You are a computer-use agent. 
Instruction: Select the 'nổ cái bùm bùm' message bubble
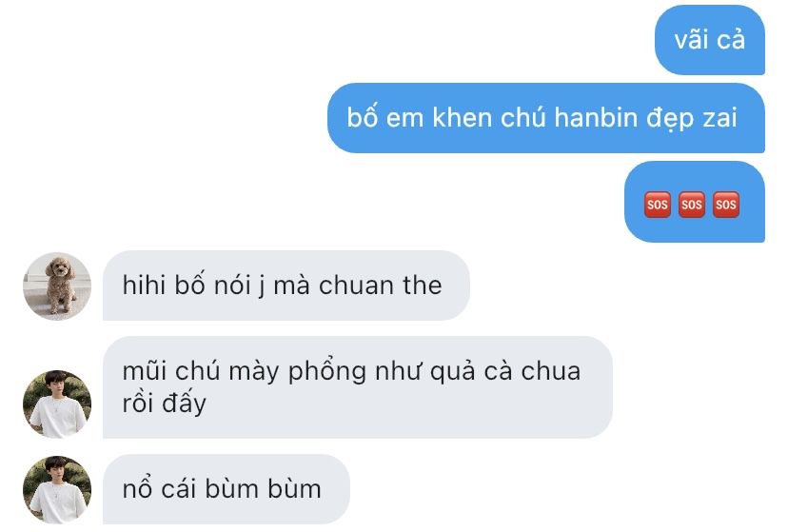(x=227, y=489)
